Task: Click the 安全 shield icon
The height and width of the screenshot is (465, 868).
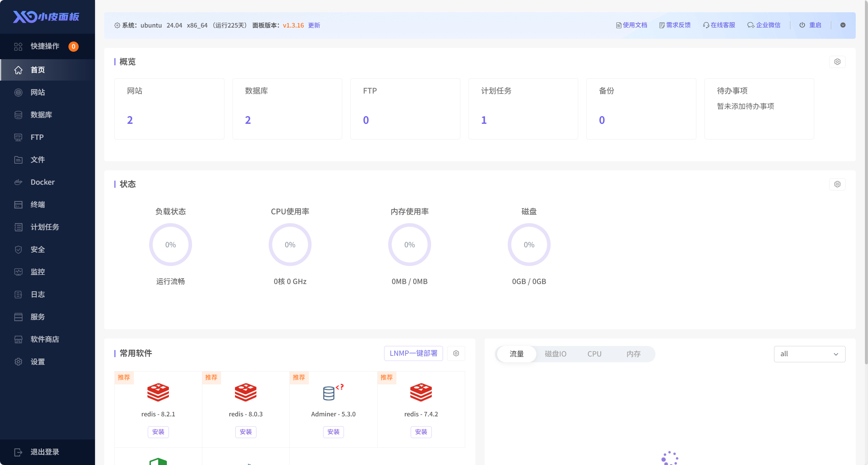Action: pyautogui.click(x=18, y=249)
